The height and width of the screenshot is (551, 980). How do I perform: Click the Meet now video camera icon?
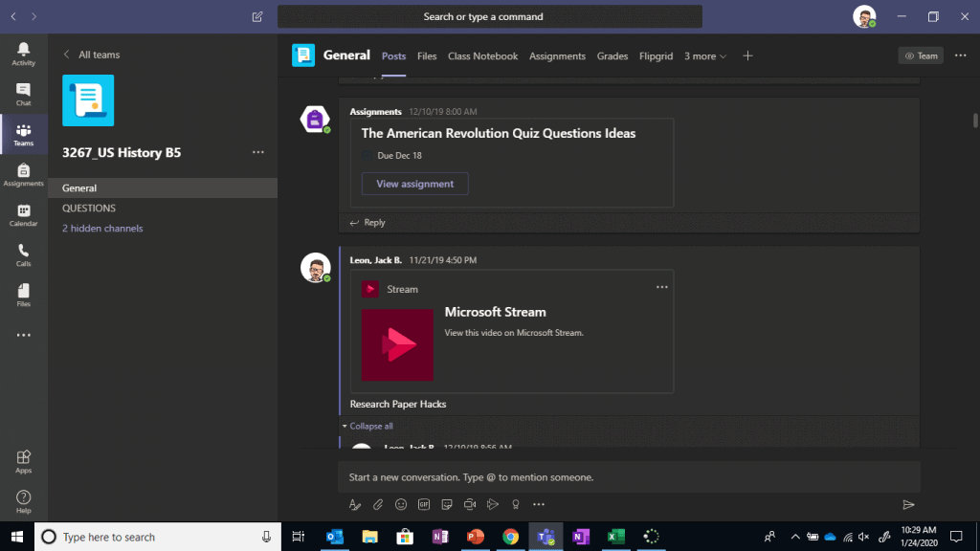[x=470, y=504]
